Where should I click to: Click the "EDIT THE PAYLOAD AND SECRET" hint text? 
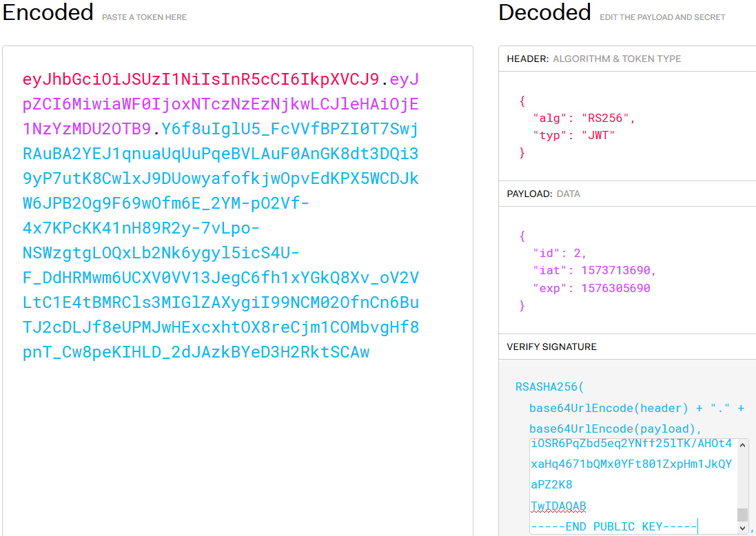coord(662,17)
